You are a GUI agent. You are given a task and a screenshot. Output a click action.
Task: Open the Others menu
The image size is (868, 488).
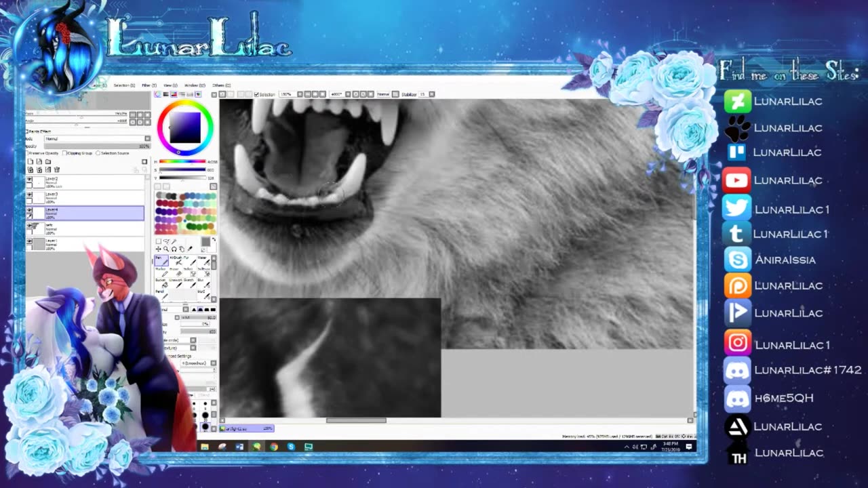pyautogui.click(x=222, y=85)
